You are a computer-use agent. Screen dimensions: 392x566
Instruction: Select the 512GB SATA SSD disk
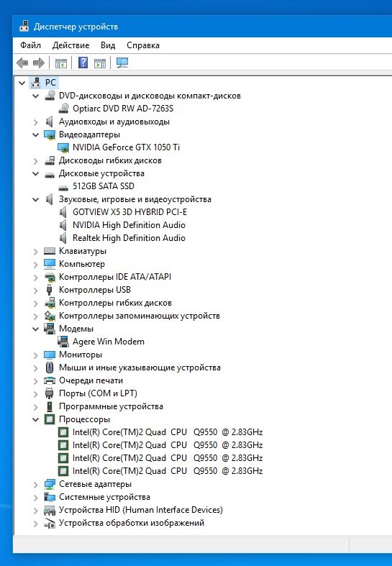pyautogui.click(x=104, y=186)
